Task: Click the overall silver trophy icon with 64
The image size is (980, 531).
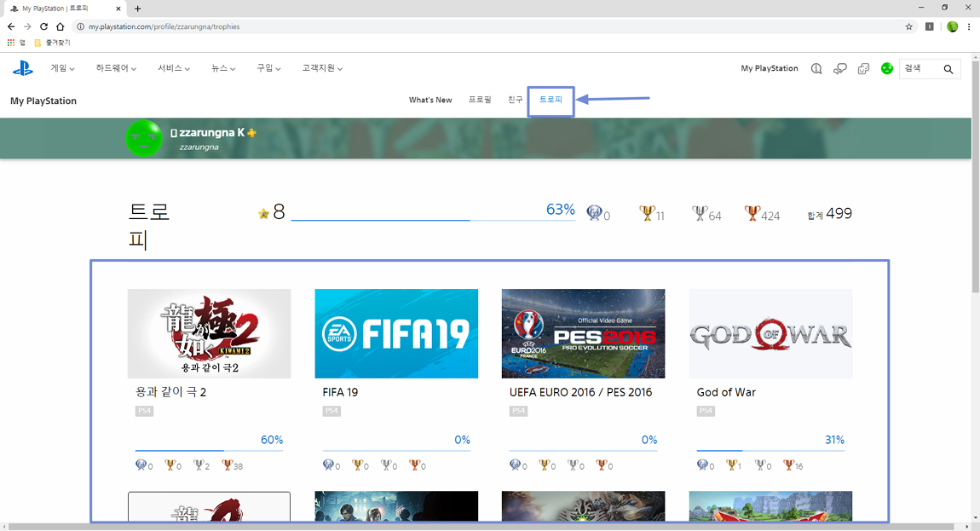Action: coord(700,213)
